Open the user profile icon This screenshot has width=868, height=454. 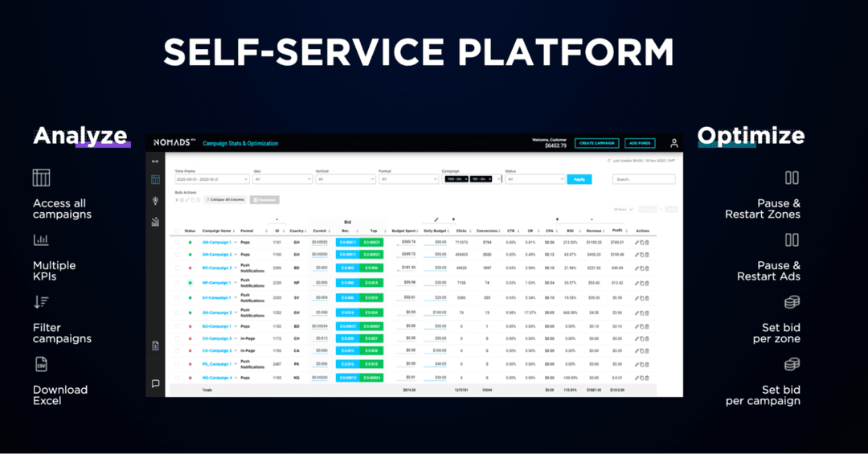coord(674,143)
